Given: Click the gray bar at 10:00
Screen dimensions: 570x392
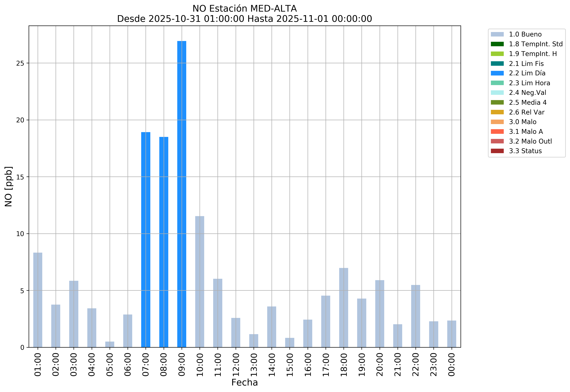Looking at the screenshot, I should click(200, 282).
